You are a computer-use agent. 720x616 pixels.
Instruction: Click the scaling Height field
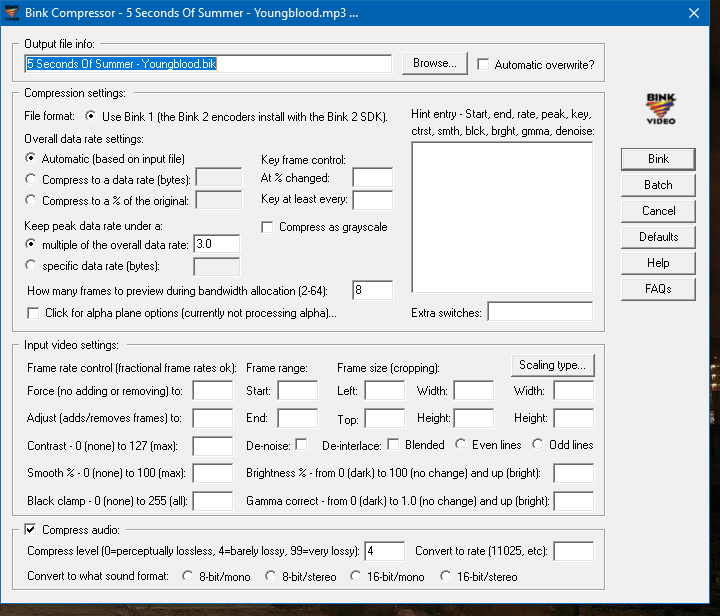(574, 418)
